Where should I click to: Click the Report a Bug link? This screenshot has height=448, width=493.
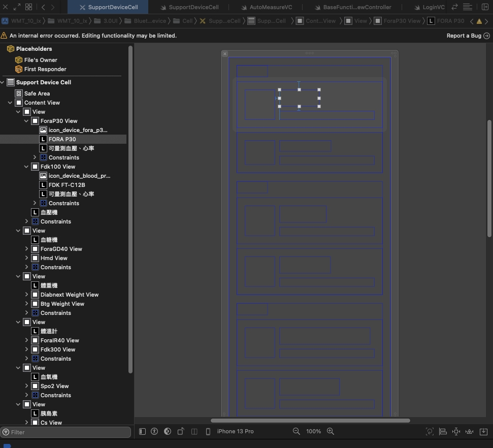click(x=464, y=36)
